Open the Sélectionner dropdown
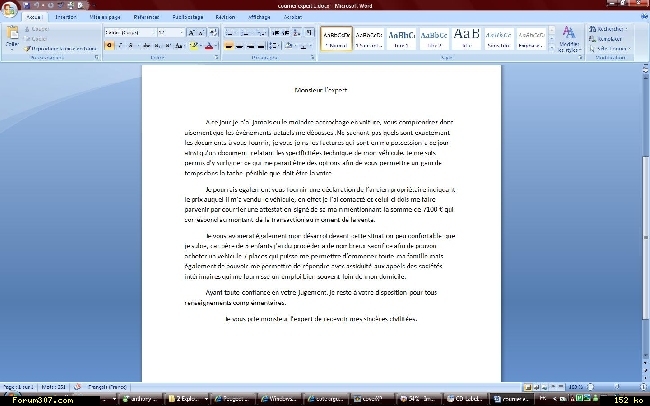Screen dimensions: 650x406 tap(610, 49)
